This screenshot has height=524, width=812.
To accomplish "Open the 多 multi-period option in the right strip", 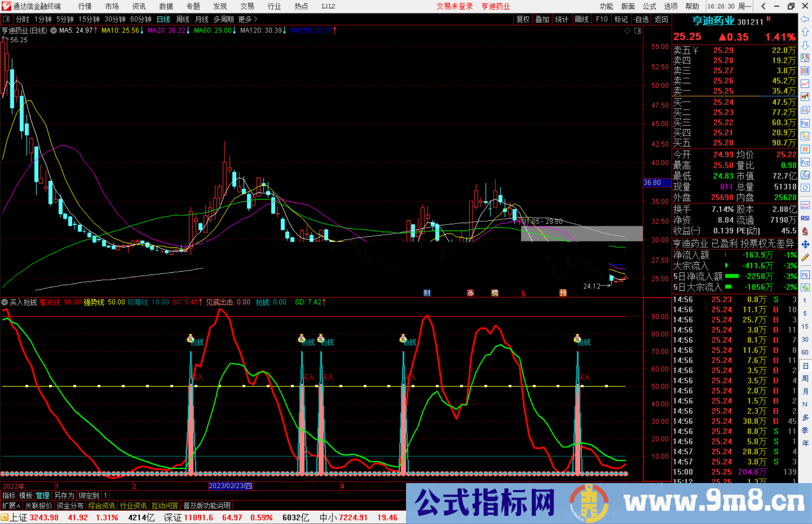I will pos(805,417).
